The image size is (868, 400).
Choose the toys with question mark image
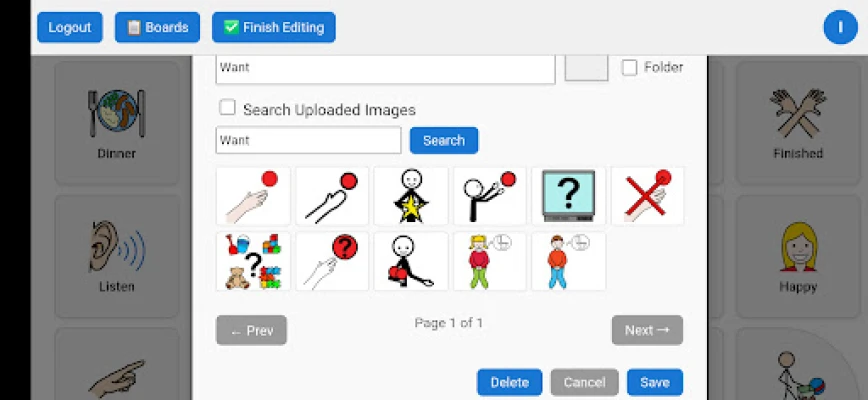coord(253,261)
